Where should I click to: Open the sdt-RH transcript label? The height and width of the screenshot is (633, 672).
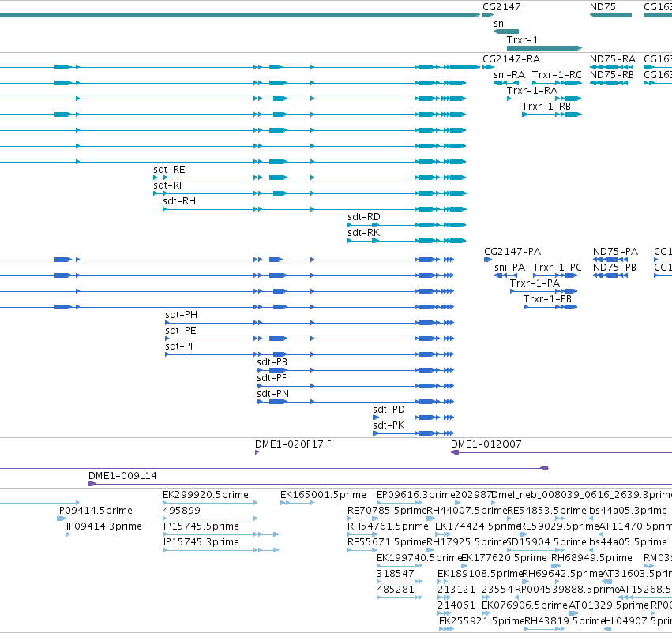click(x=179, y=201)
